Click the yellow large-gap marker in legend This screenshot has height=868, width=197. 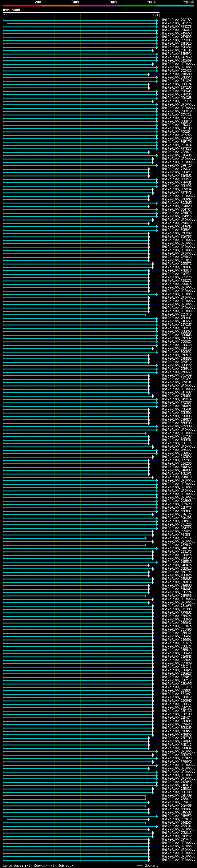point(26,866)
